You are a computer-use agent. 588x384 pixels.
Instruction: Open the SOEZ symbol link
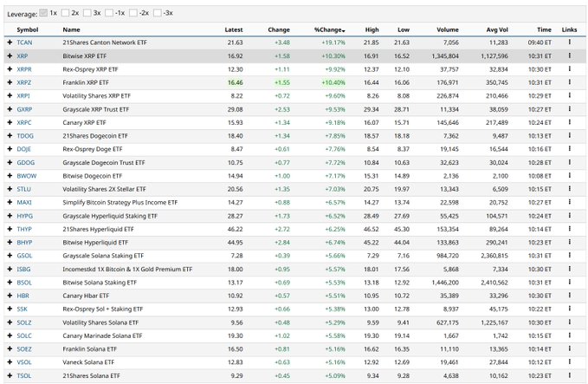point(24,349)
